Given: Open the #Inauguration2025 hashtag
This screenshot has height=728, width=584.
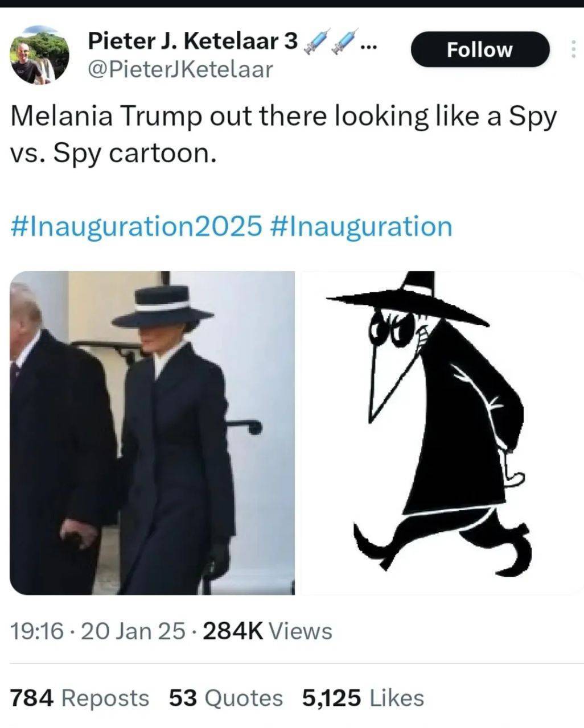Looking at the screenshot, I should pos(136,226).
